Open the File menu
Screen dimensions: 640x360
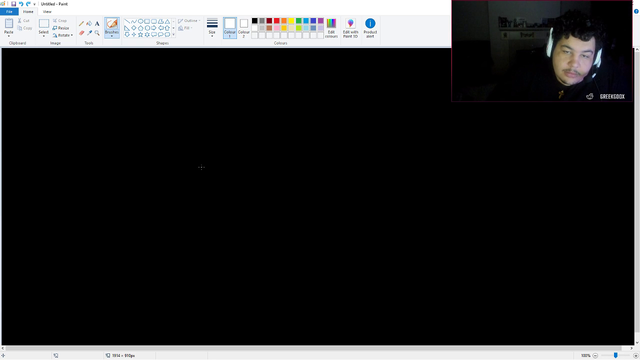tap(9, 11)
